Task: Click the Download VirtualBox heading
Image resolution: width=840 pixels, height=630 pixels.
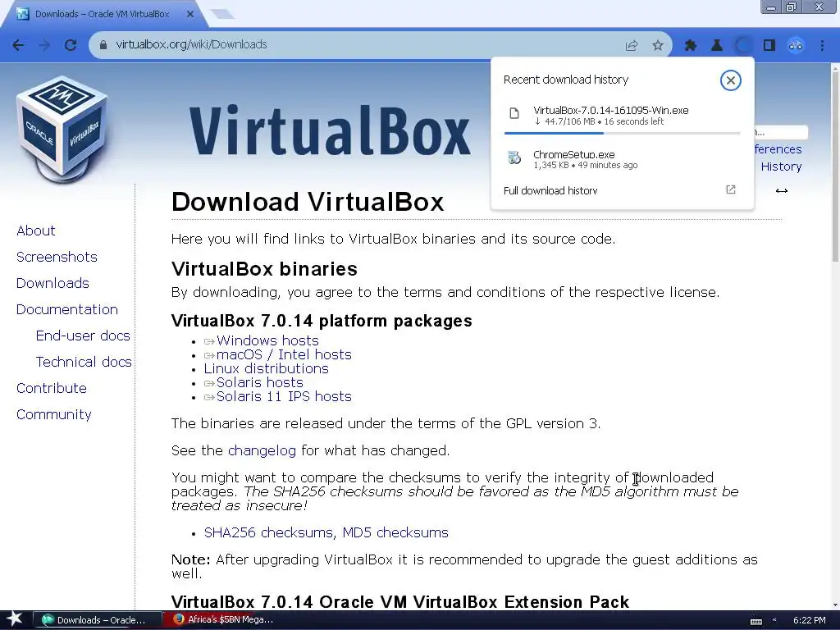Action: point(308,202)
